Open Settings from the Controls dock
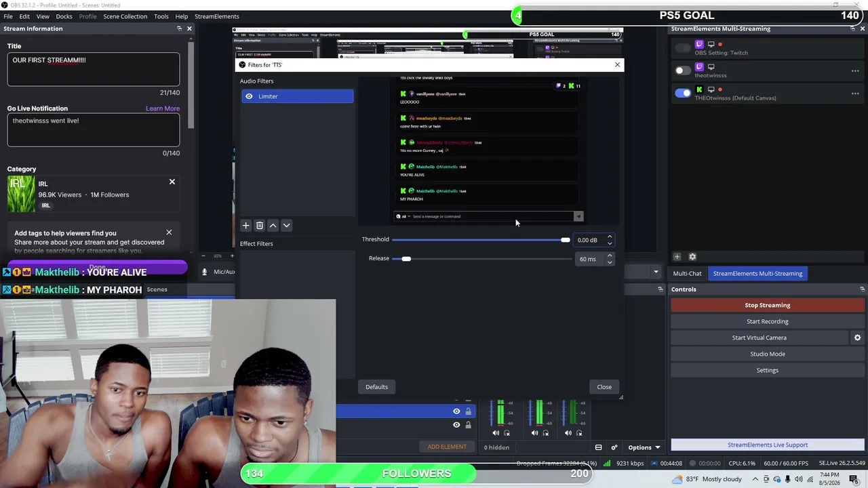Image resolution: width=868 pixels, height=488 pixels. point(768,370)
